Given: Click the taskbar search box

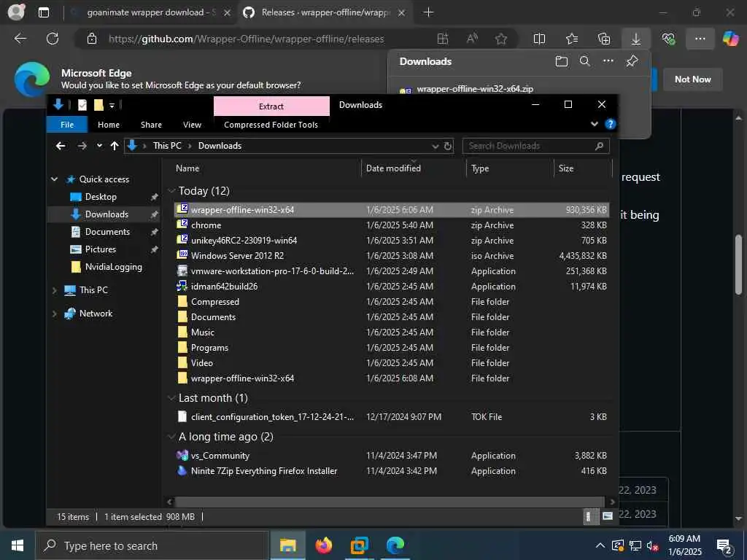Looking at the screenshot, I should click(152, 545).
